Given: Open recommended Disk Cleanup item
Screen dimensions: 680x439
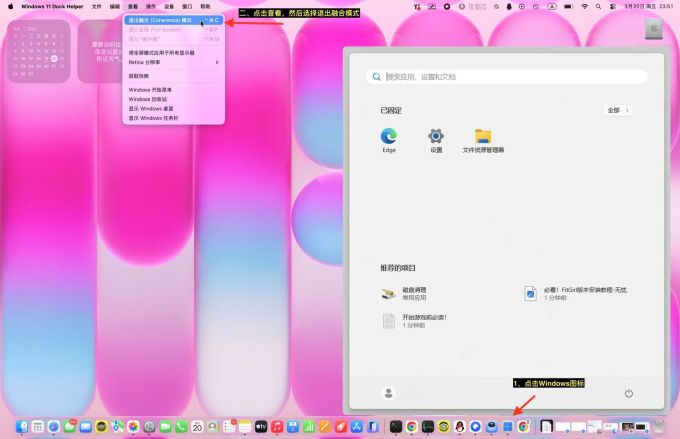Looking at the screenshot, I should (404, 294).
